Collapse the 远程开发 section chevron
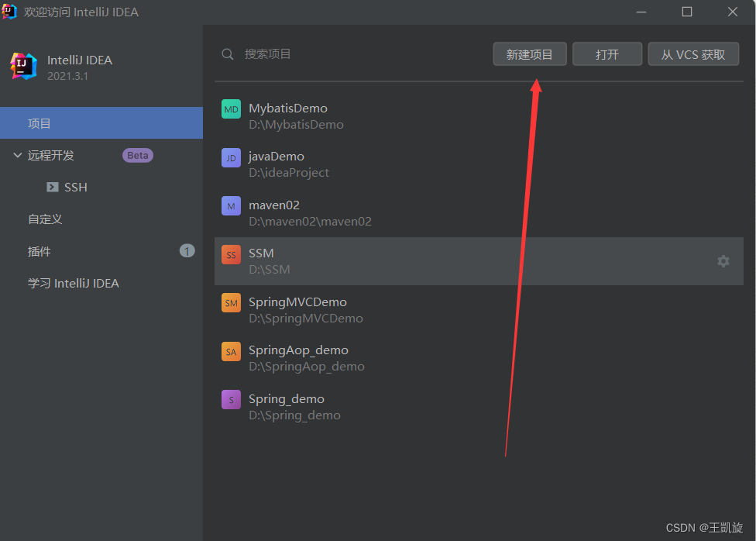The width and height of the screenshot is (756, 541). [17, 155]
